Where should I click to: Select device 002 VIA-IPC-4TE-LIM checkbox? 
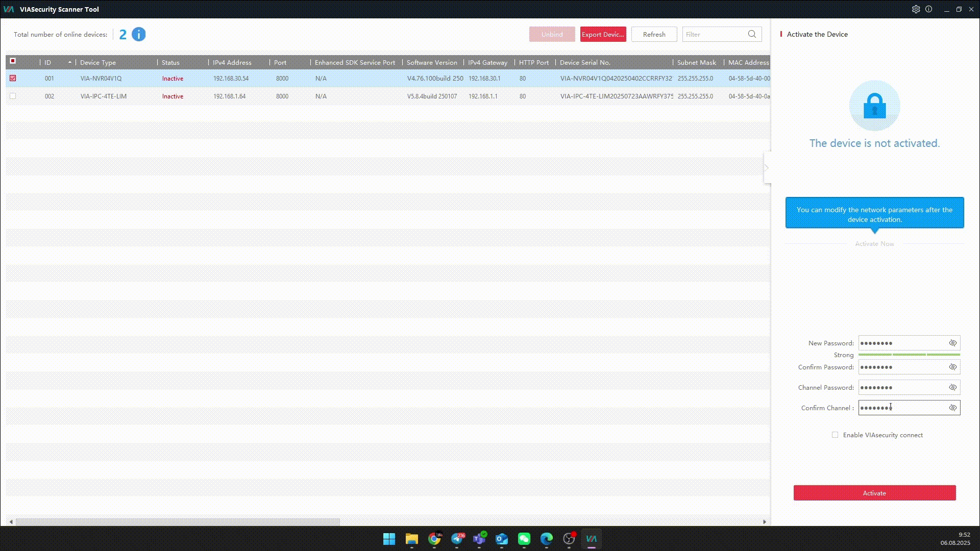click(13, 96)
